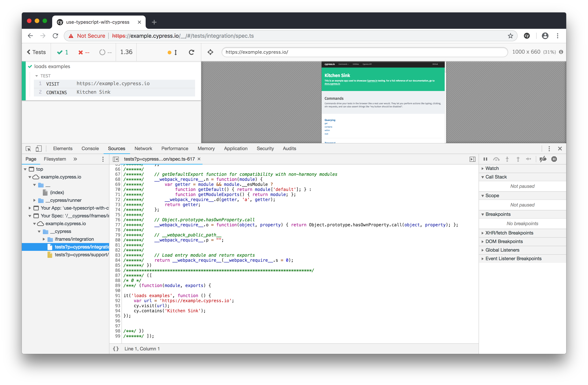Select the inspect element cursor tool
Viewport: 588px width, 385px height.
click(28, 149)
